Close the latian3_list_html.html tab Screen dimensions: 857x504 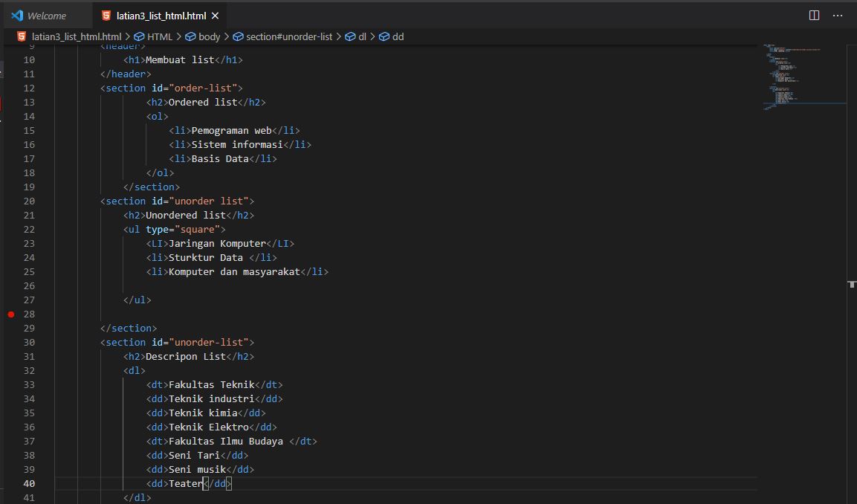[x=215, y=15]
